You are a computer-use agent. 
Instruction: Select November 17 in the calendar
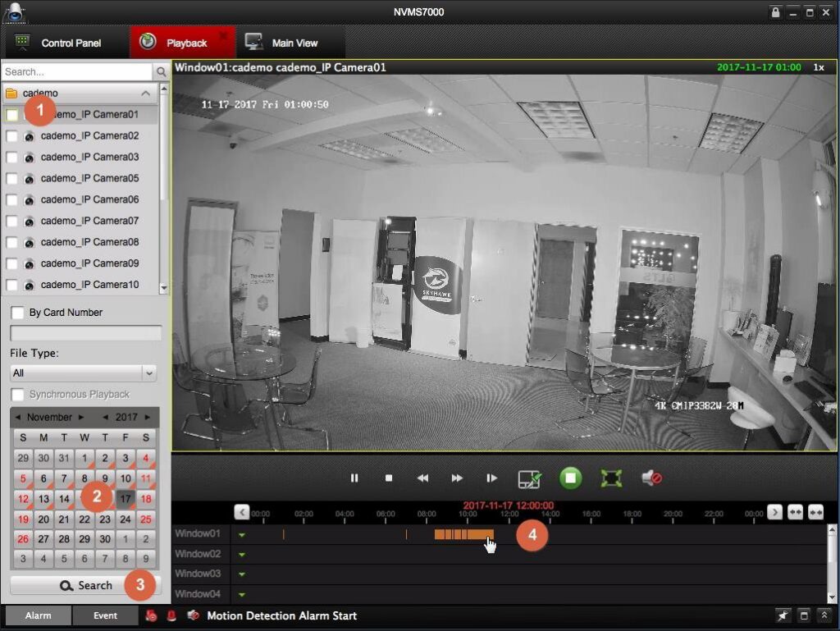(126, 499)
